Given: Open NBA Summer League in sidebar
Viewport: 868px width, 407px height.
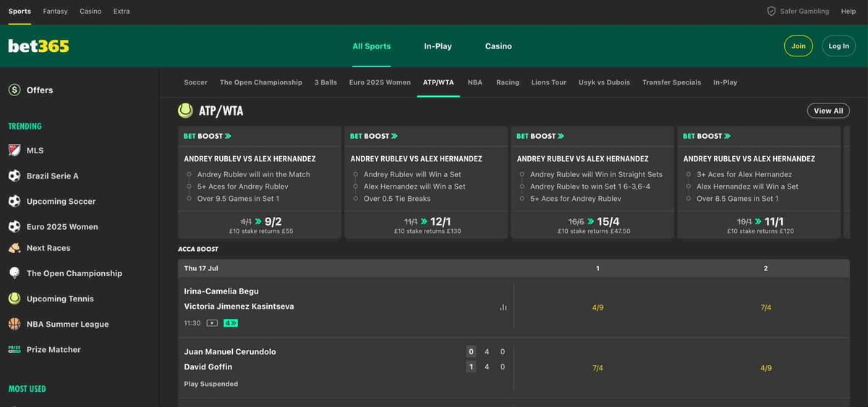Looking at the screenshot, I should (x=67, y=324).
